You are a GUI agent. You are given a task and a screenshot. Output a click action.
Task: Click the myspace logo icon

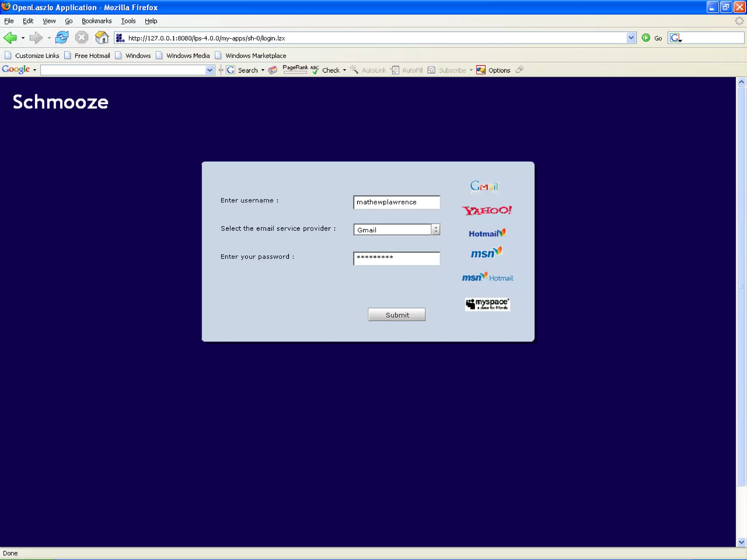tap(487, 304)
